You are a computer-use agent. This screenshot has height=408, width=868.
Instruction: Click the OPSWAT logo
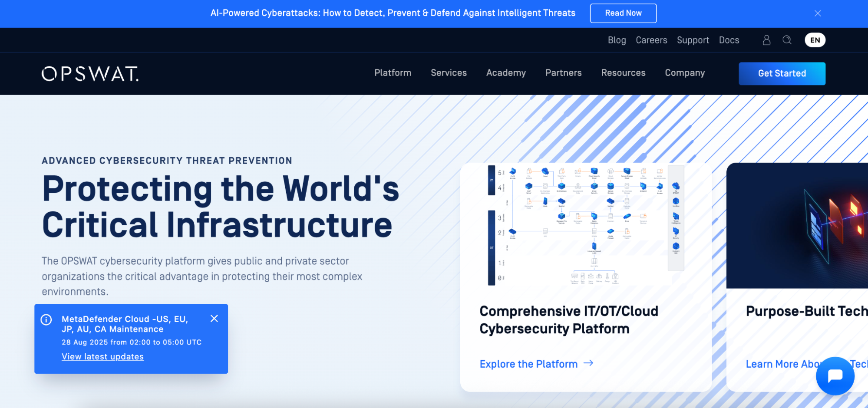pyautogui.click(x=90, y=74)
